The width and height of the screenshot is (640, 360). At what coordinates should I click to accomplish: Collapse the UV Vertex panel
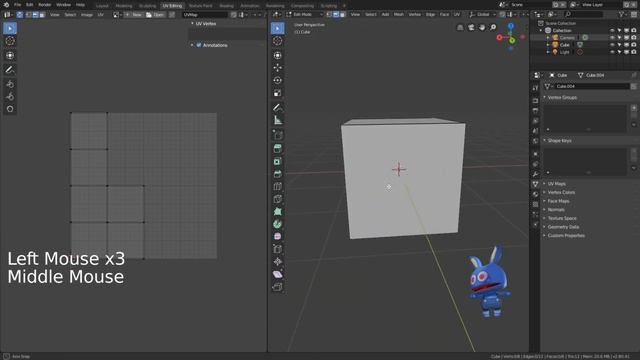click(x=192, y=24)
